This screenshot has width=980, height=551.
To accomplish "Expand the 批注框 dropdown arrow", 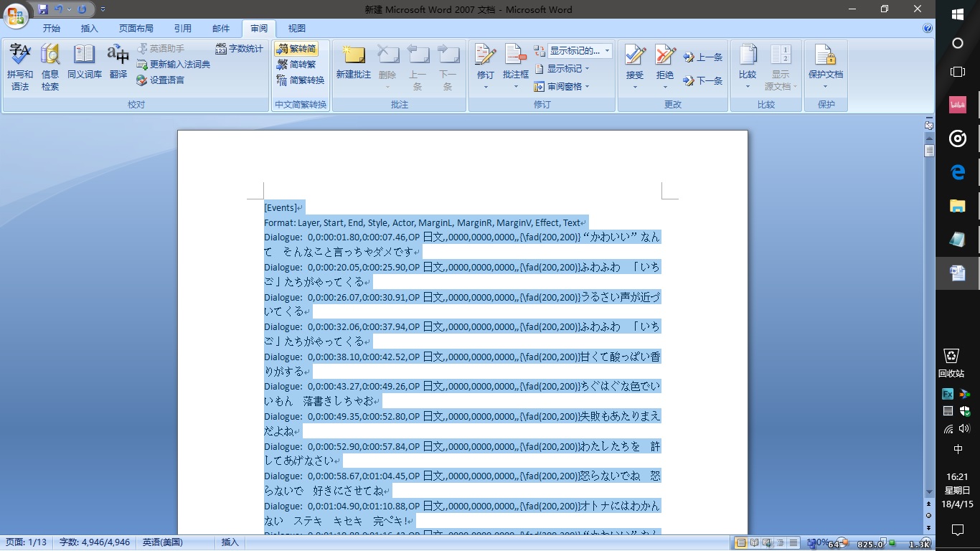I will coord(516,88).
